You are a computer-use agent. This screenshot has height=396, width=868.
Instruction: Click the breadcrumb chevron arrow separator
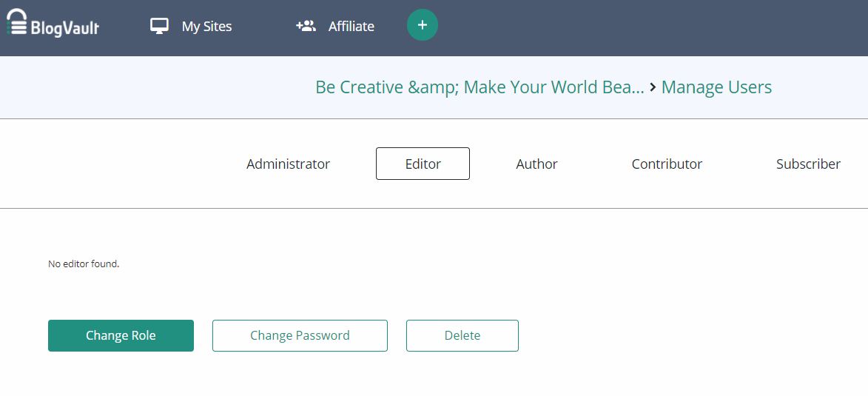[x=653, y=87]
